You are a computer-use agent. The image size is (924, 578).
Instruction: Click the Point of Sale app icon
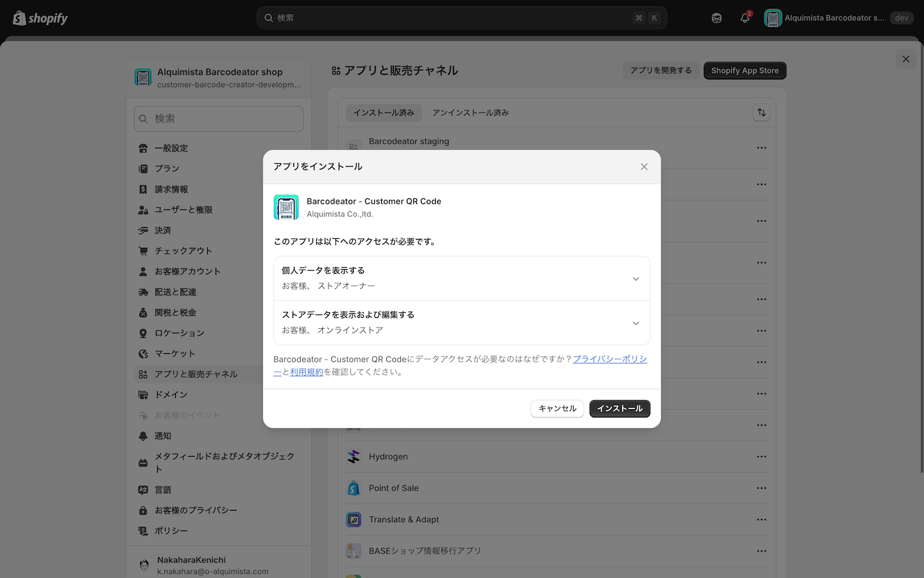click(x=354, y=488)
